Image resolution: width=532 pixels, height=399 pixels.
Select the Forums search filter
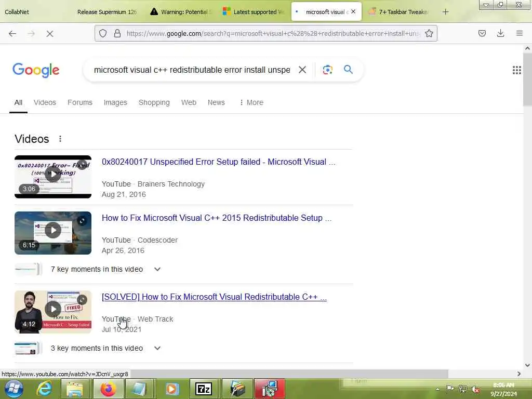point(79,102)
